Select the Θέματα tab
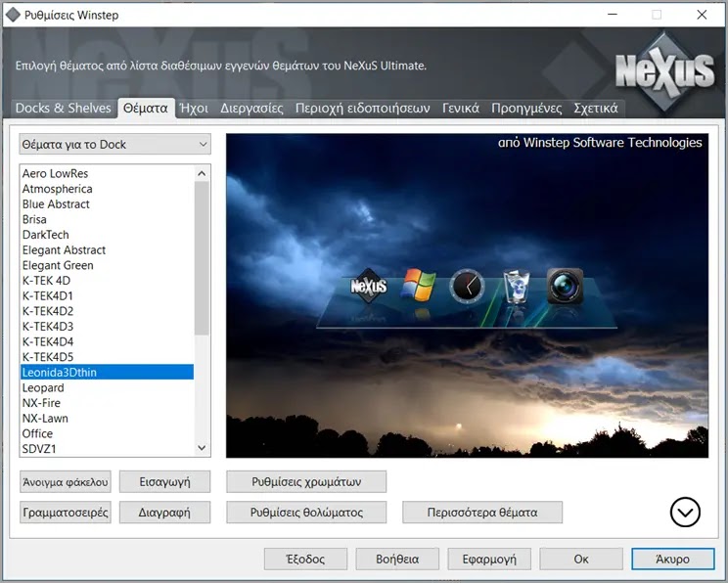The width and height of the screenshot is (728, 583). (146, 109)
